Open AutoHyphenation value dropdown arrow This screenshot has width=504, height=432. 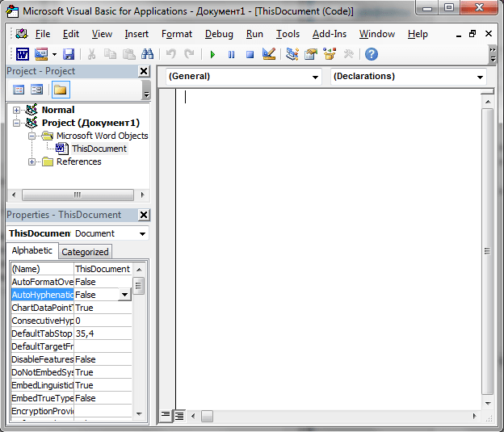(x=124, y=295)
